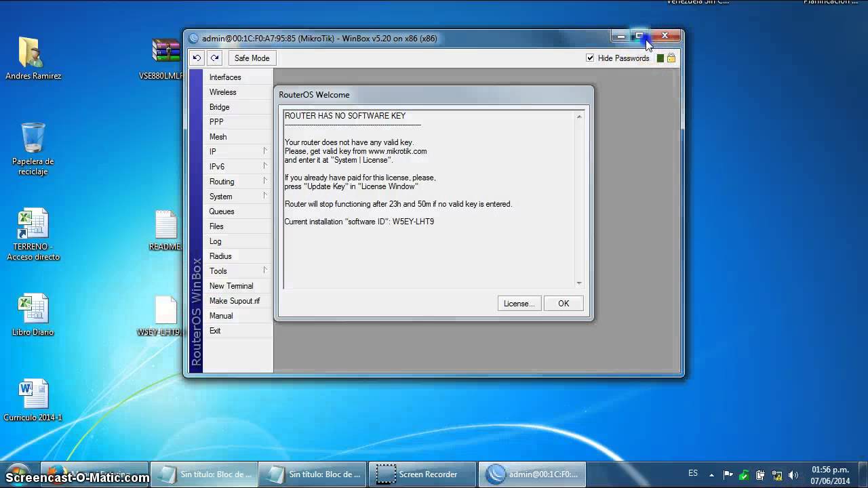The height and width of the screenshot is (488, 868).
Task: Expand the IP submenu
Action: (x=238, y=152)
